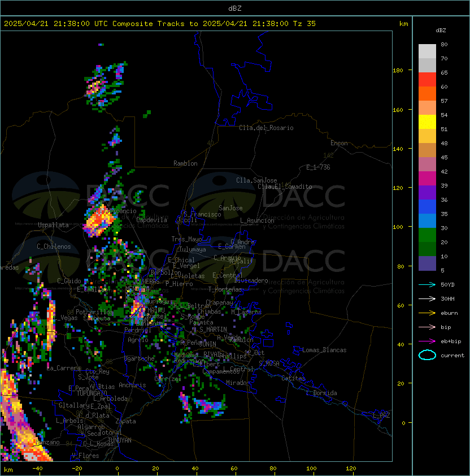Click the 'Anchoris' map label
The height and width of the screenshot is (476, 470).
point(132,385)
